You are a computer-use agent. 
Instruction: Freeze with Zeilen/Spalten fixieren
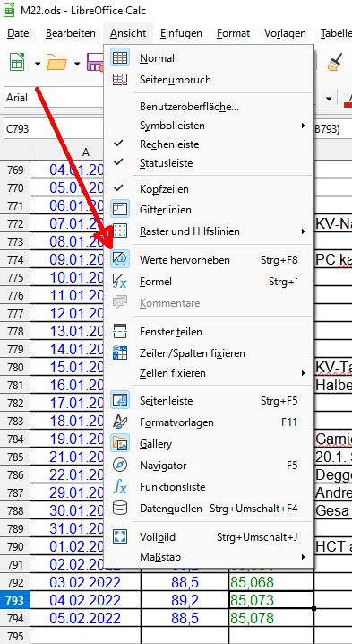[x=120, y=352]
